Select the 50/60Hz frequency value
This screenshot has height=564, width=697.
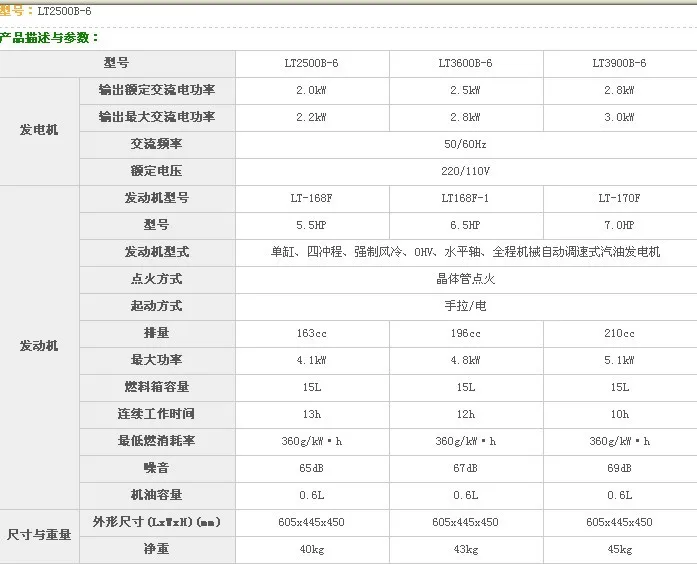[x=465, y=144]
